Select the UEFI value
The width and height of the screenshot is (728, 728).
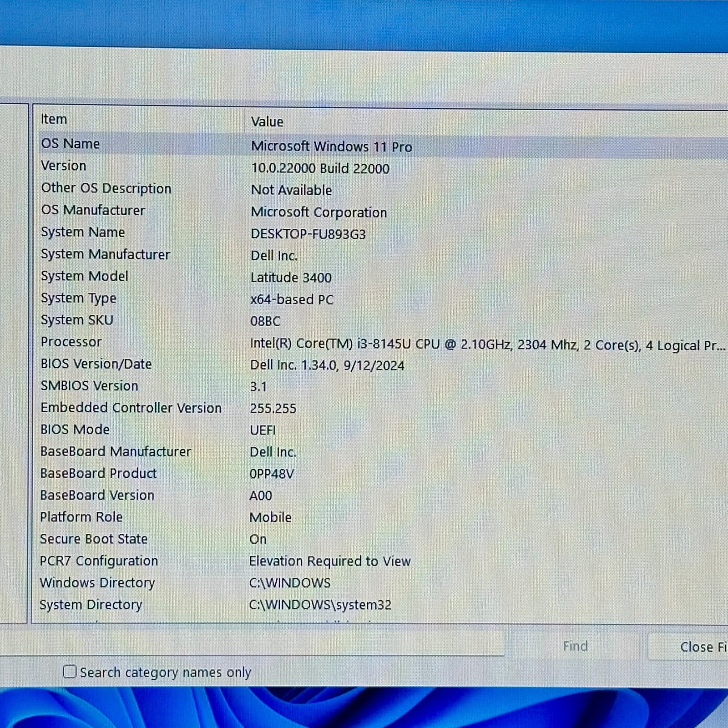[263, 430]
